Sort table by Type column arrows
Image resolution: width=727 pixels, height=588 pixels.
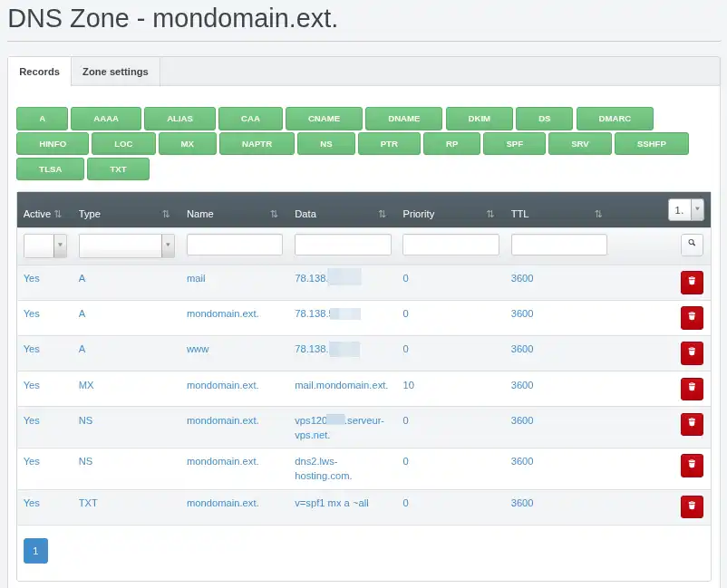(x=166, y=214)
